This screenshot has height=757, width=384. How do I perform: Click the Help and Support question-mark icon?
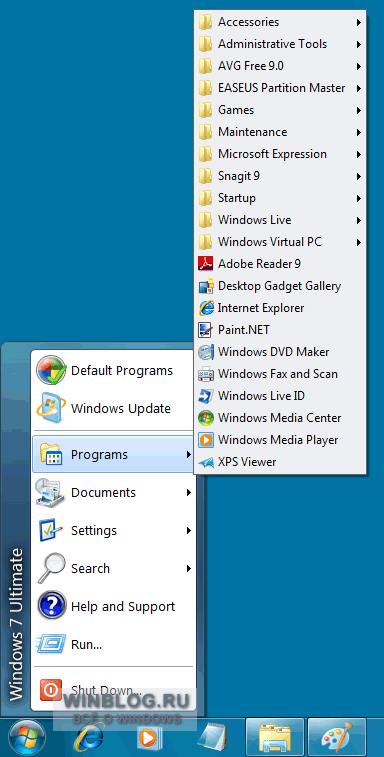tap(51, 606)
